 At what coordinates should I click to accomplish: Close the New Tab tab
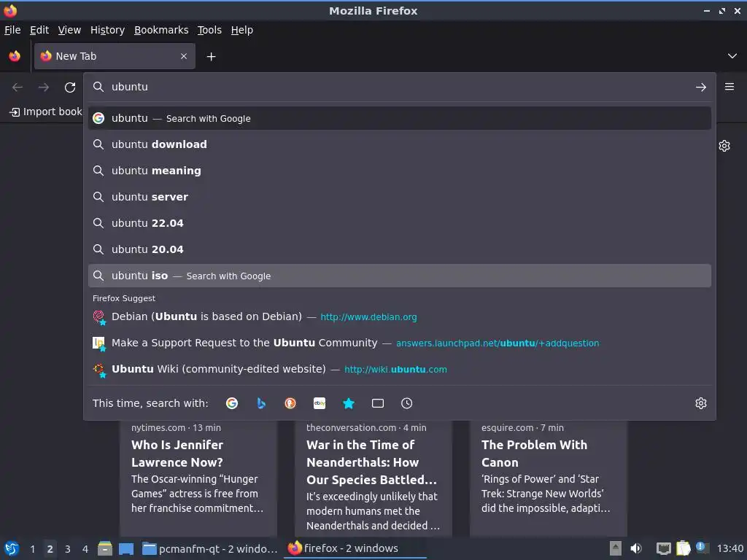point(184,56)
